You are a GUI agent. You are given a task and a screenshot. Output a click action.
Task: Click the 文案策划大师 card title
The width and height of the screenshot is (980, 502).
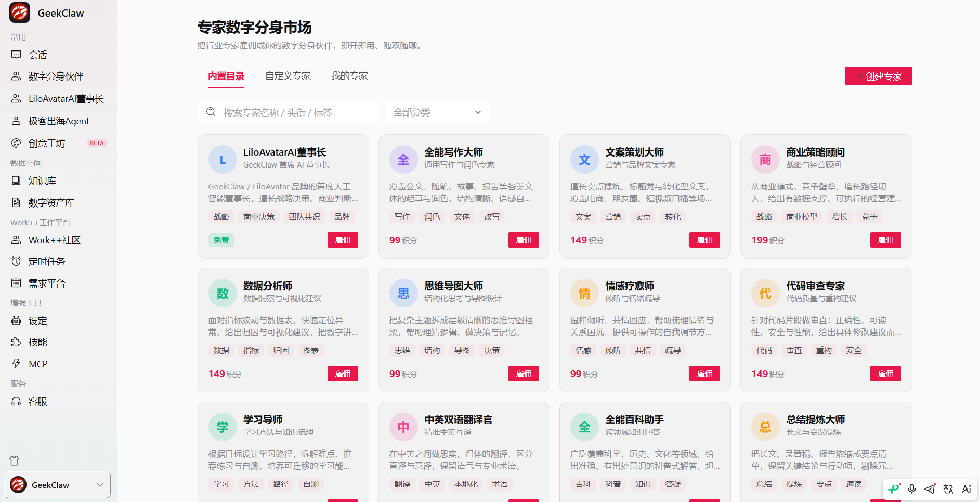[x=634, y=152]
